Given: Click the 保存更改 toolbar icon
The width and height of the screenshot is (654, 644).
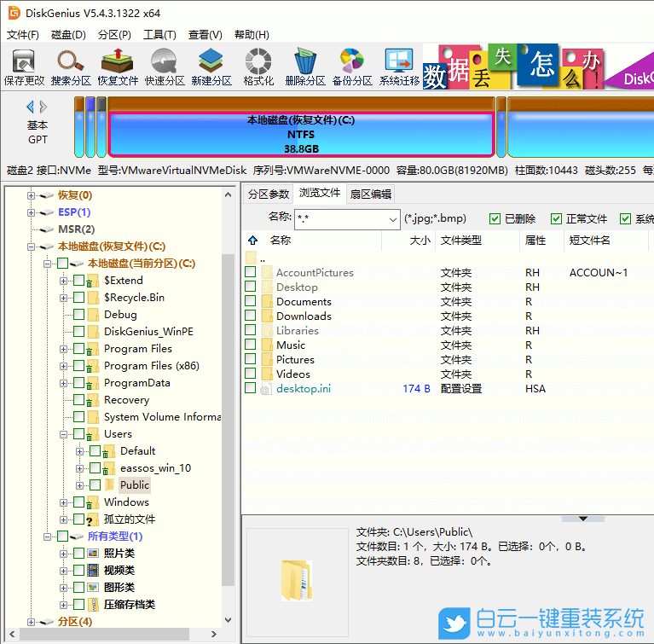Looking at the screenshot, I should point(24,67).
